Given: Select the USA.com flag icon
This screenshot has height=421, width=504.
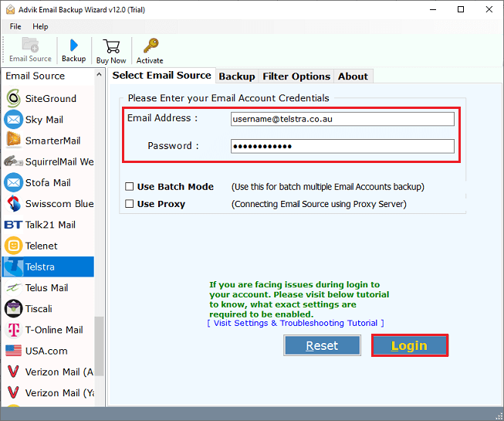Looking at the screenshot, I should [13, 351].
